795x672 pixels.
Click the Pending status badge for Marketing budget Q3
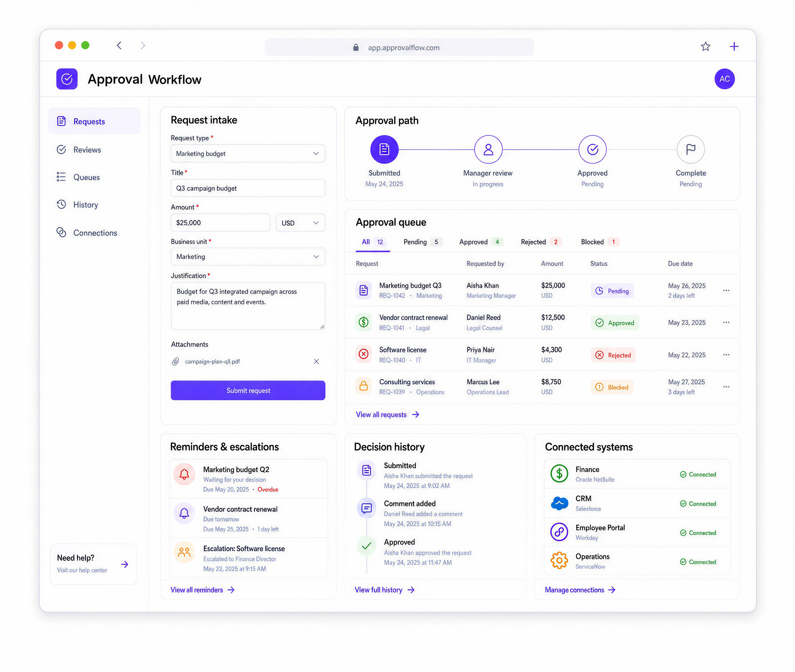click(x=612, y=291)
